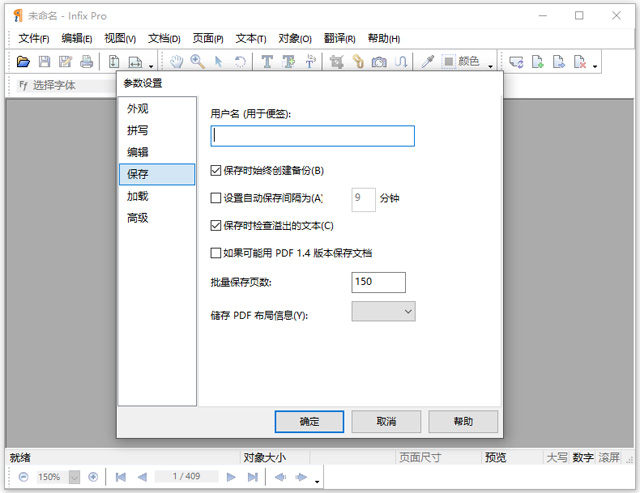Select the Object arrow pointer tool
This screenshot has height=493, width=640.
pos(219,62)
